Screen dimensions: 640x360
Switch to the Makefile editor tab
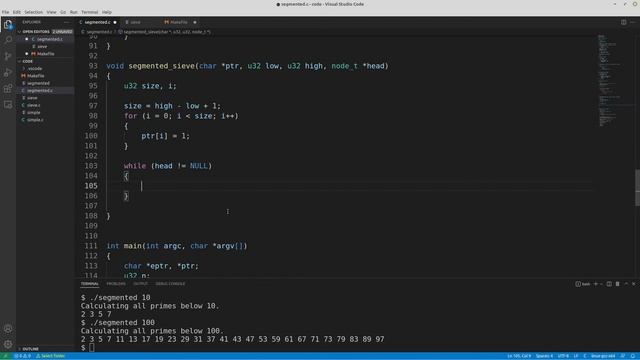click(179, 22)
